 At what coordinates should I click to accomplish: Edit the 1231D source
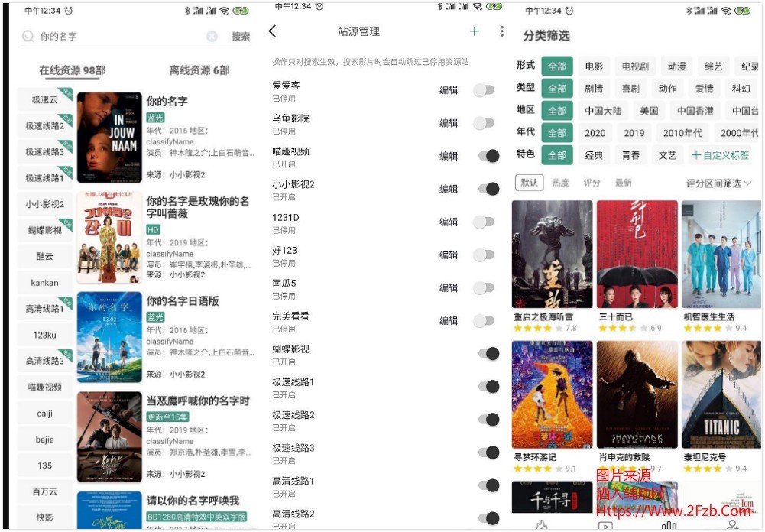click(x=449, y=222)
